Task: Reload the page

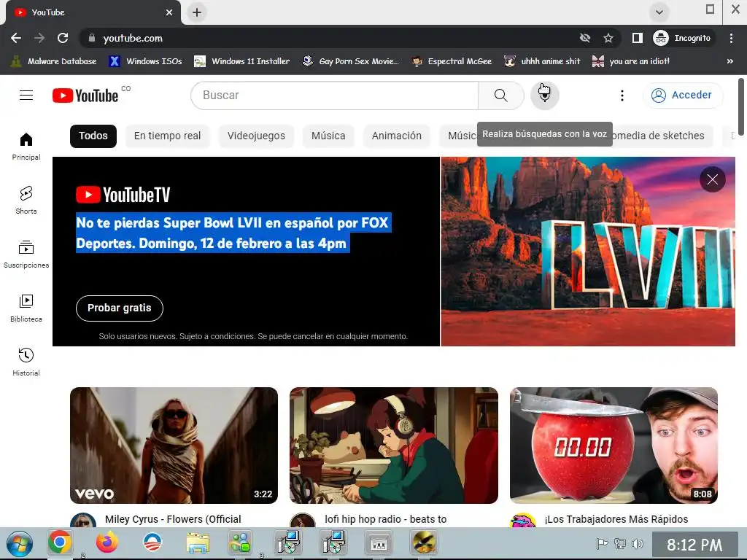Action: click(x=63, y=38)
